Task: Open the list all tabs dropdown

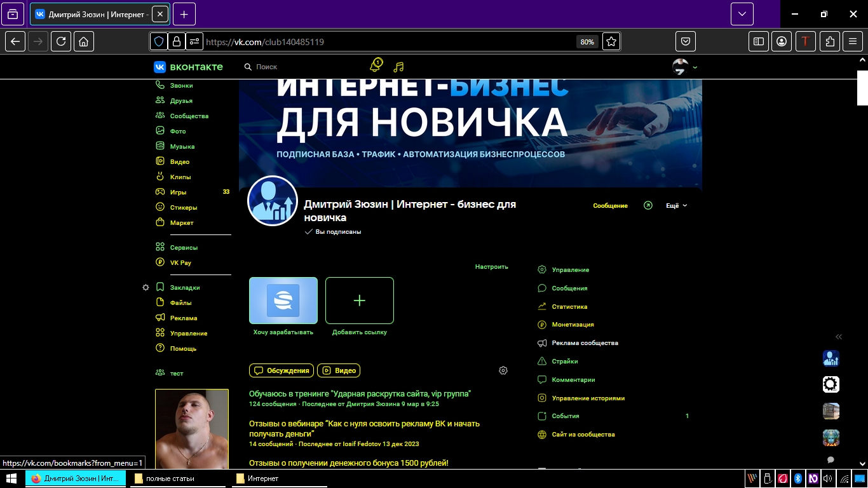Action: (742, 14)
